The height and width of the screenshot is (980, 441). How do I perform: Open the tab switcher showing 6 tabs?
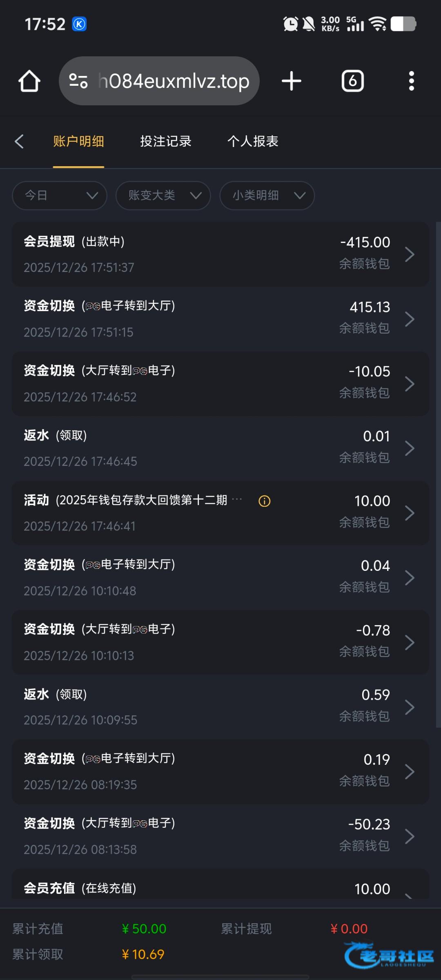pyautogui.click(x=353, y=81)
